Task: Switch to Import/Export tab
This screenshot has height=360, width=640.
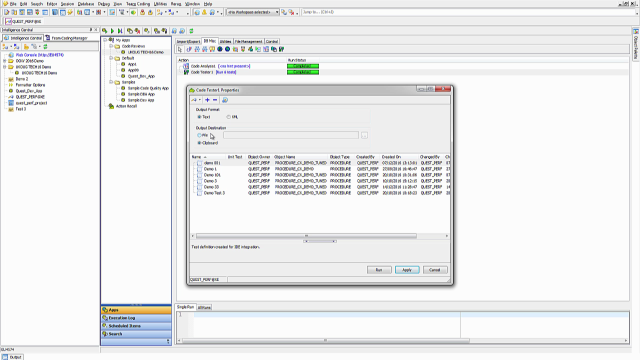Action: click(x=188, y=42)
